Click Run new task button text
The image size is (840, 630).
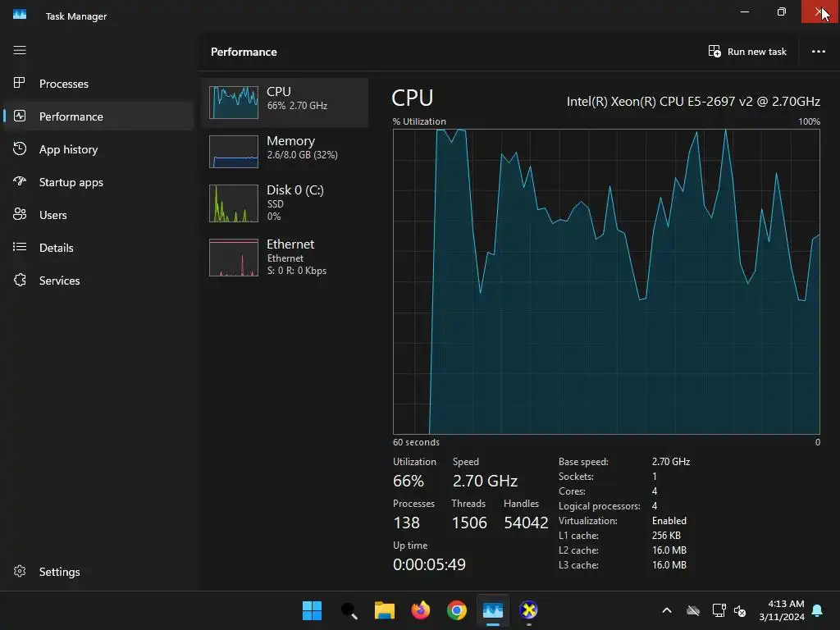pyautogui.click(x=757, y=52)
